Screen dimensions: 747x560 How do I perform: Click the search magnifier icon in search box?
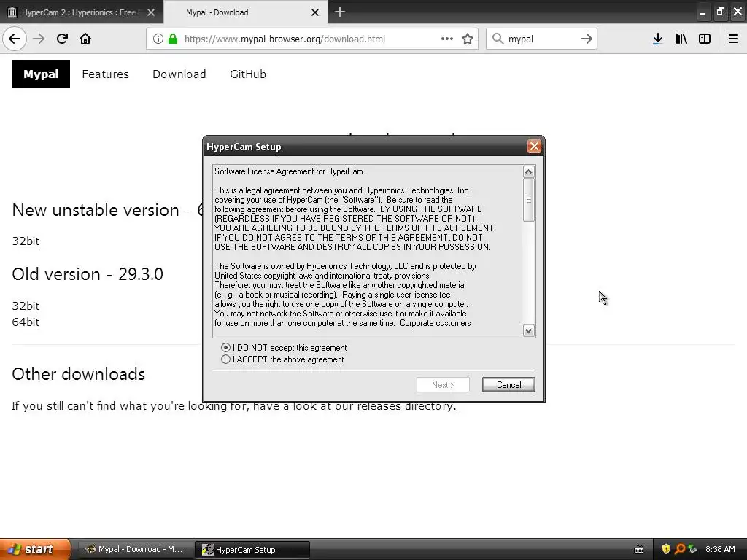coord(498,39)
